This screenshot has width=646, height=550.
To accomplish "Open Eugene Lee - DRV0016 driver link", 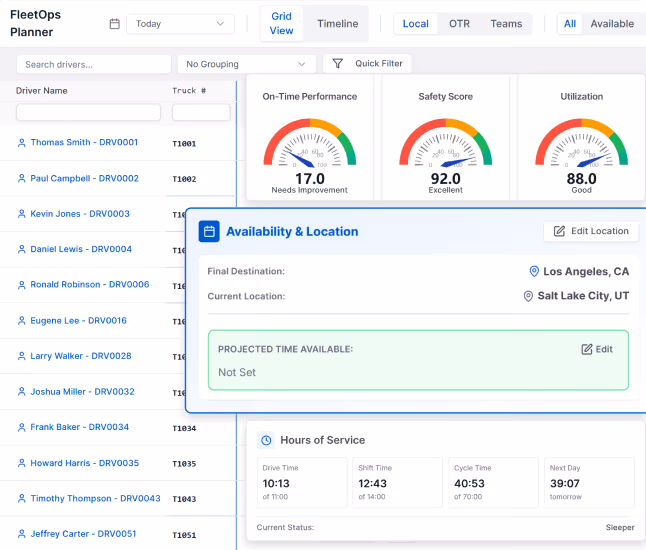I will [x=78, y=321].
